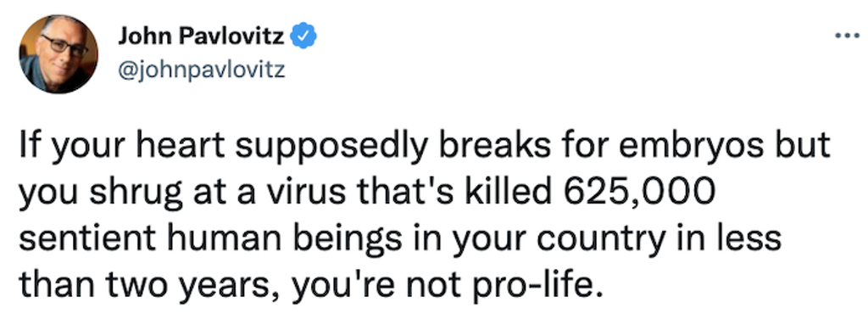Image resolution: width=868 pixels, height=319 pixels.
Task: Open the tweet's three-dot more options menu
Action: [x=847, y=37]
